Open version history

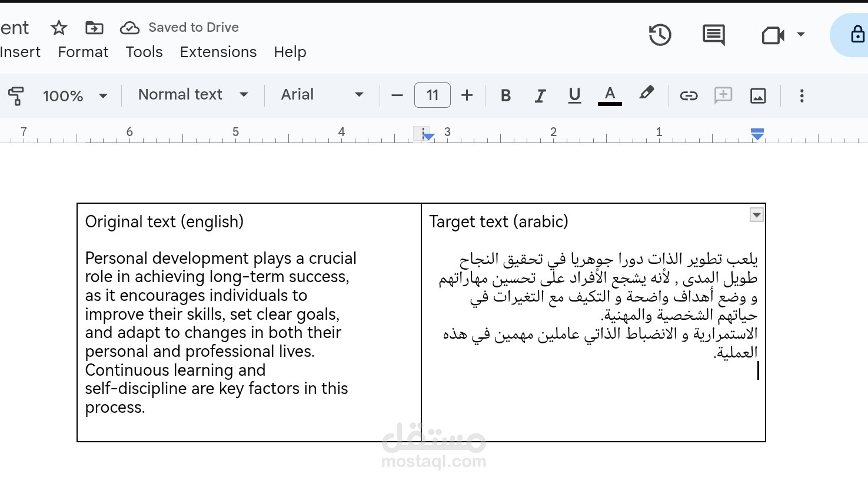[x=660, y=35]
